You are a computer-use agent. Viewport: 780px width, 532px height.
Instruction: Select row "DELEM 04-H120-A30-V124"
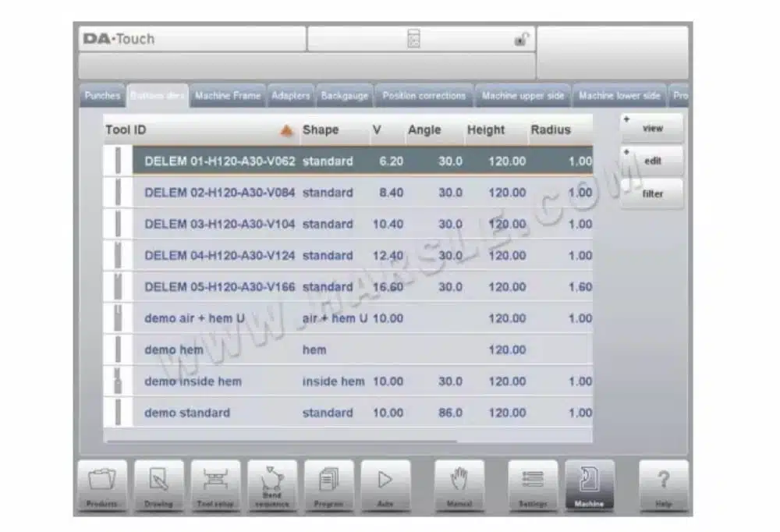[x=348, y=255]
